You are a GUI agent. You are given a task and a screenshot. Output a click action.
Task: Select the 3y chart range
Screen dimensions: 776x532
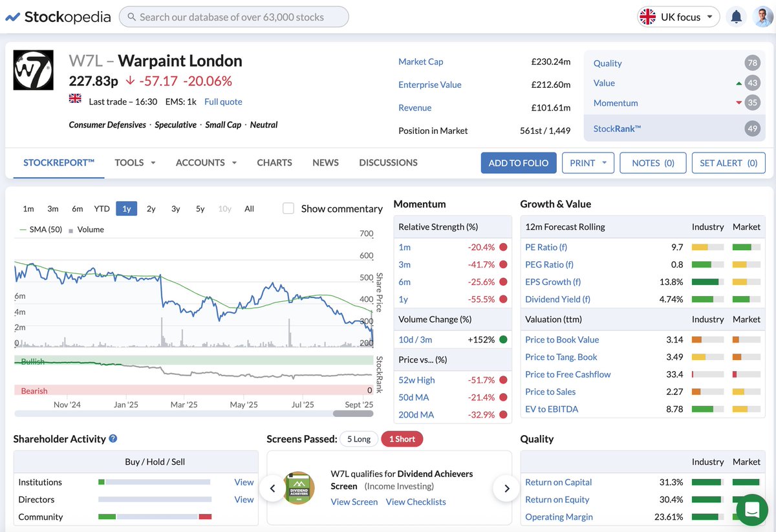[x=176, y=209]
